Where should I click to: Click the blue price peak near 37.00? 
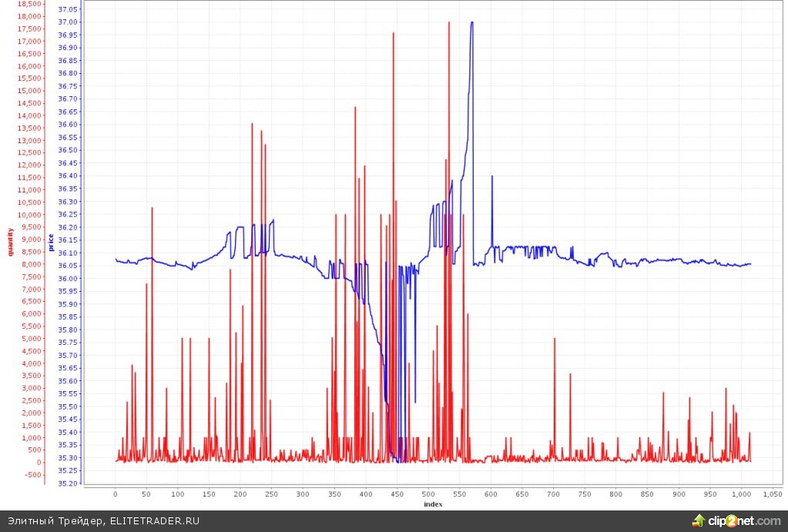(471, 22)
